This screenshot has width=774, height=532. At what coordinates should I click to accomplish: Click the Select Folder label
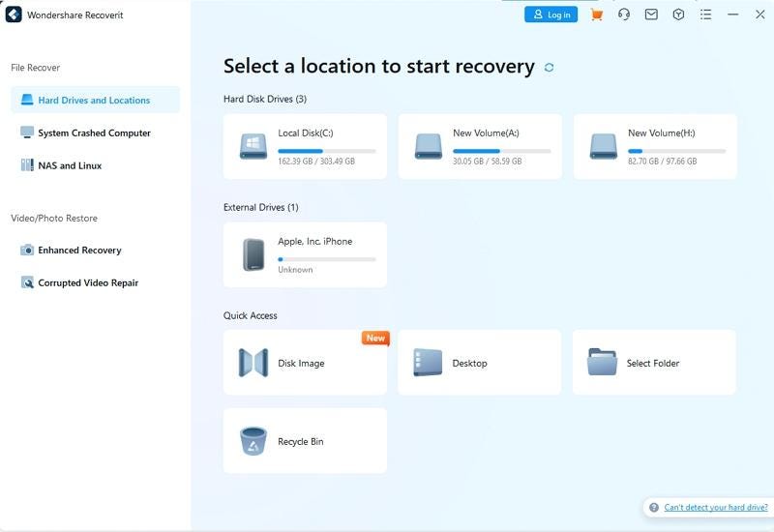pyautogui.click(x=652, y=364)
